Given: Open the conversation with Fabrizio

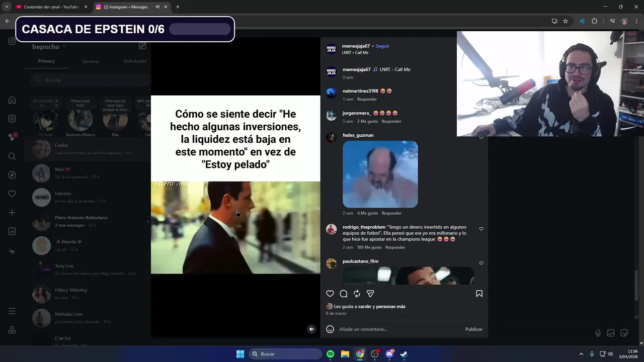Looking at the screenshot, I should (88, 197).
